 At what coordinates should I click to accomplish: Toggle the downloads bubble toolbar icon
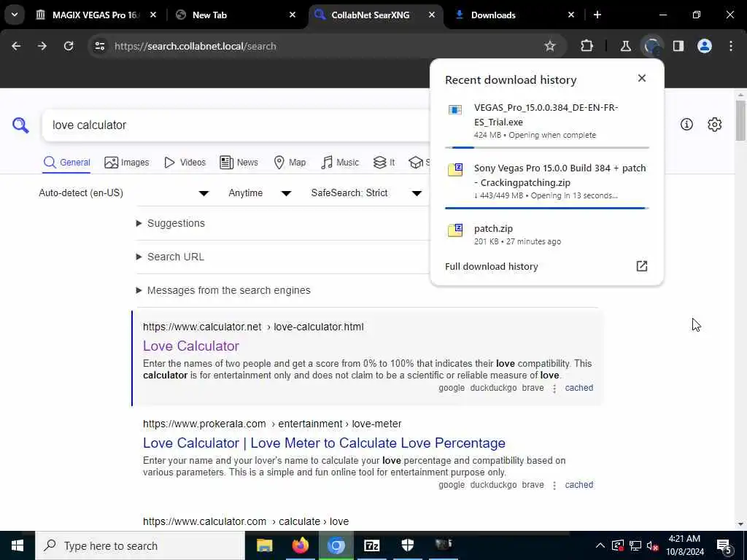click(651, 46)
